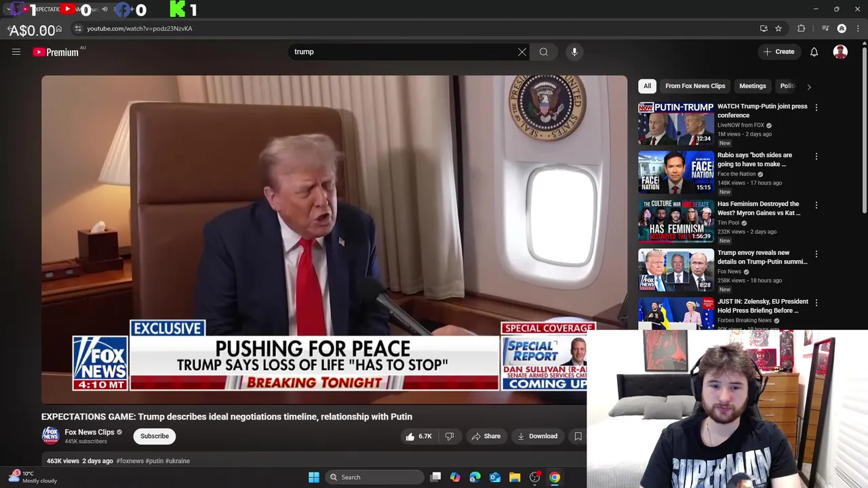Open File Explorer from the taskbar
Viewport: 868px width, 488px height.
click(515, 477)
